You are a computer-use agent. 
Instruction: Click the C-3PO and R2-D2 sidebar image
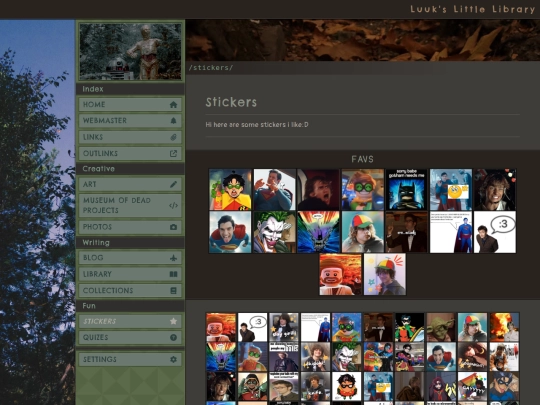(x=130, y=51)
